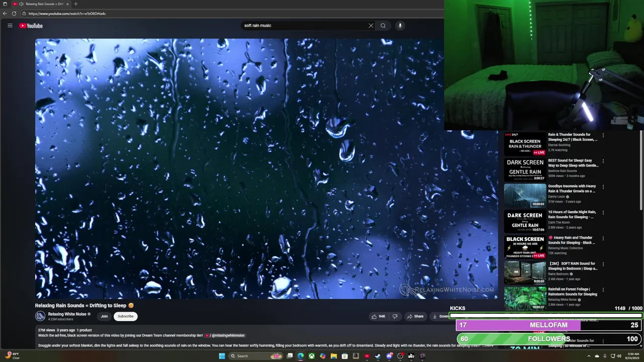Open 'Goodbye Insomnia with Heavy Rain' title
Viewport: 644px width, 362px height.
point(572,189)
